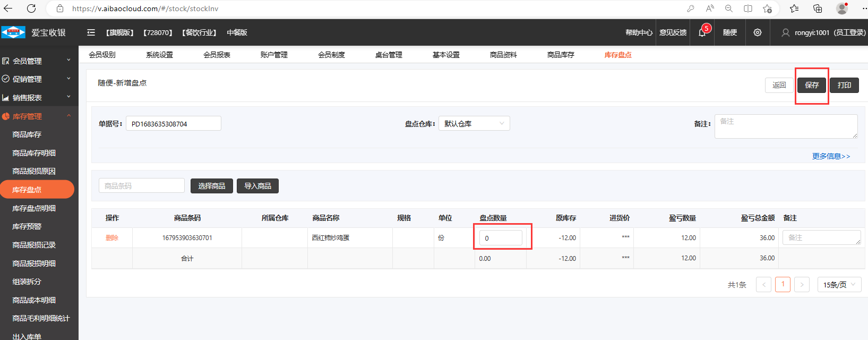Image resolution: width=868 pixels, height=340 pixels.
Task: Open 库存盘点明细 in sidebar
Action: [x=34, y=208]
